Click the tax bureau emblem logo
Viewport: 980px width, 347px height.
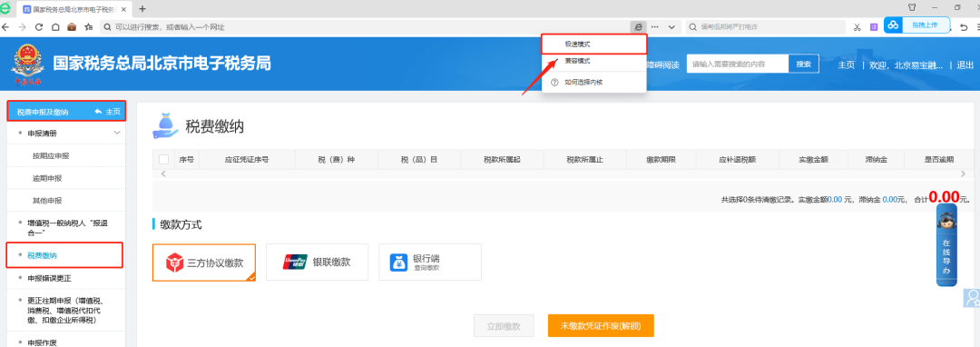pyautogui.click(x=27, y=64)
